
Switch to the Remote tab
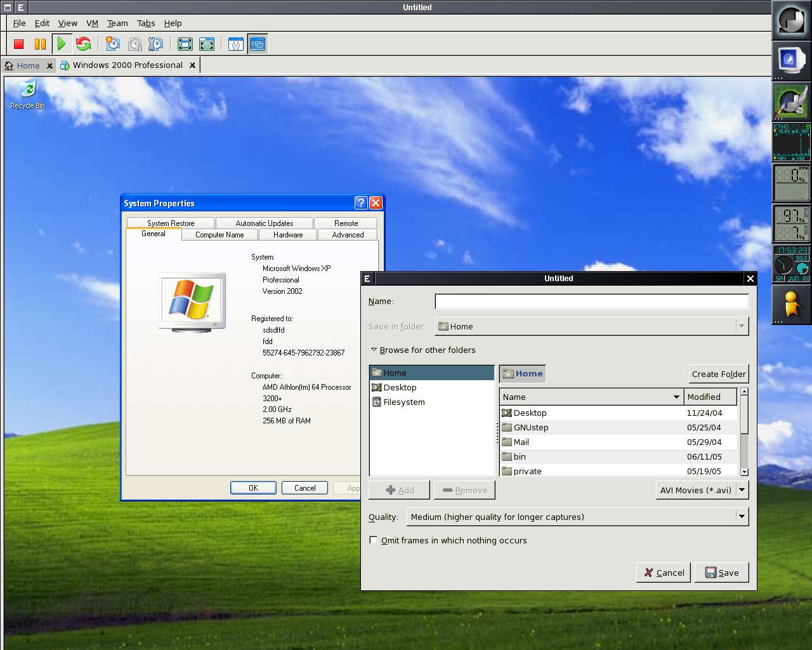pyautogui.click(x=346, y=223)
